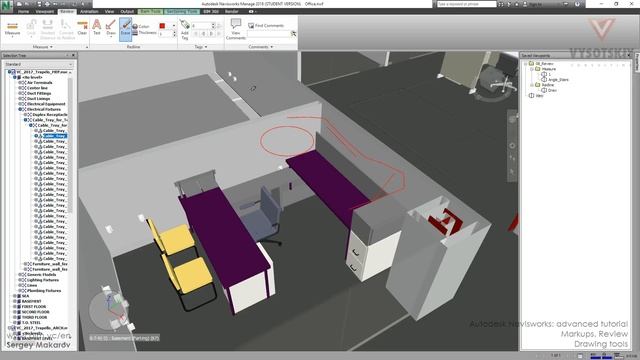Screen dimensions: 640x360
Task: Select Generic Models in selection tree
Action: tap(41, 275)
